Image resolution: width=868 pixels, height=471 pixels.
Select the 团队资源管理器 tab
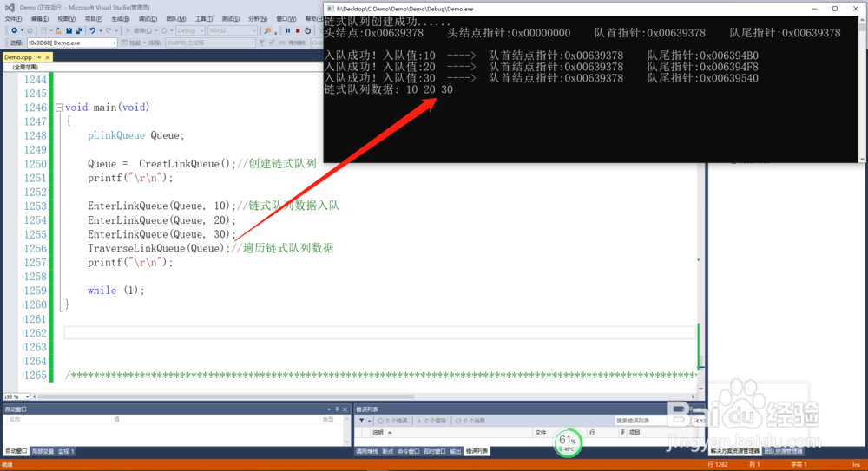(783, 451)
